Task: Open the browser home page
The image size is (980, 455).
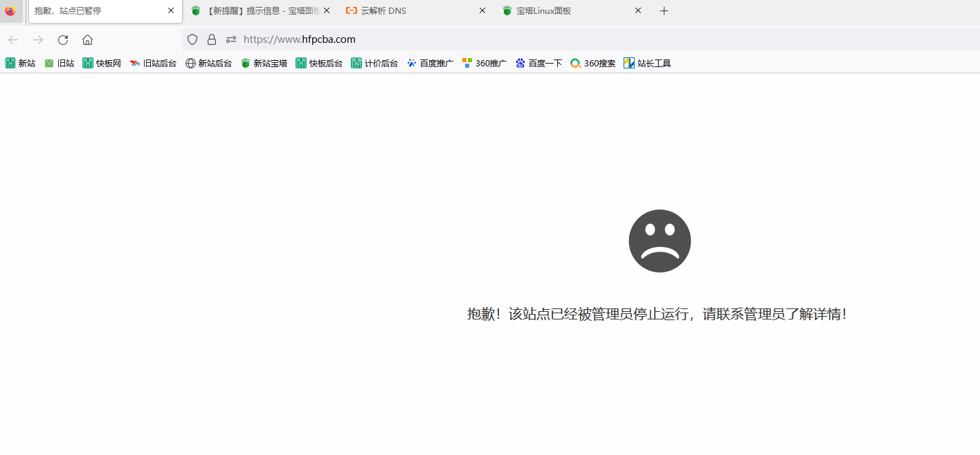Action: [x=87, y=39]
